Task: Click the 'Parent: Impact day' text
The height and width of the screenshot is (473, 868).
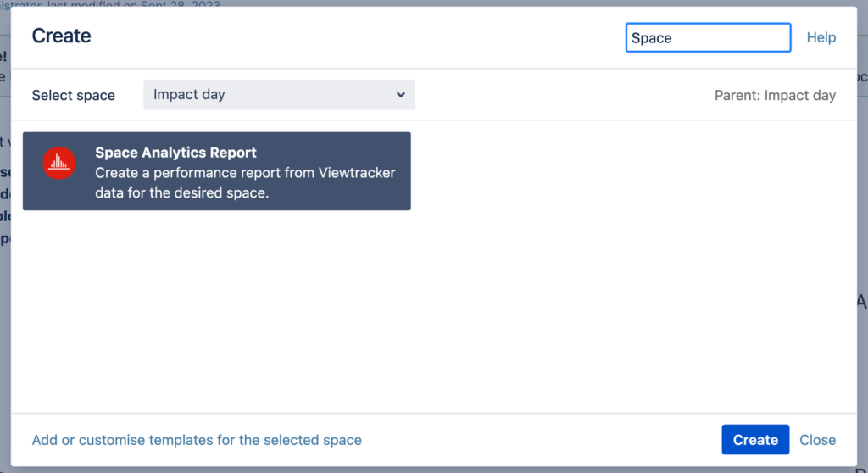Action: [775, 95]
